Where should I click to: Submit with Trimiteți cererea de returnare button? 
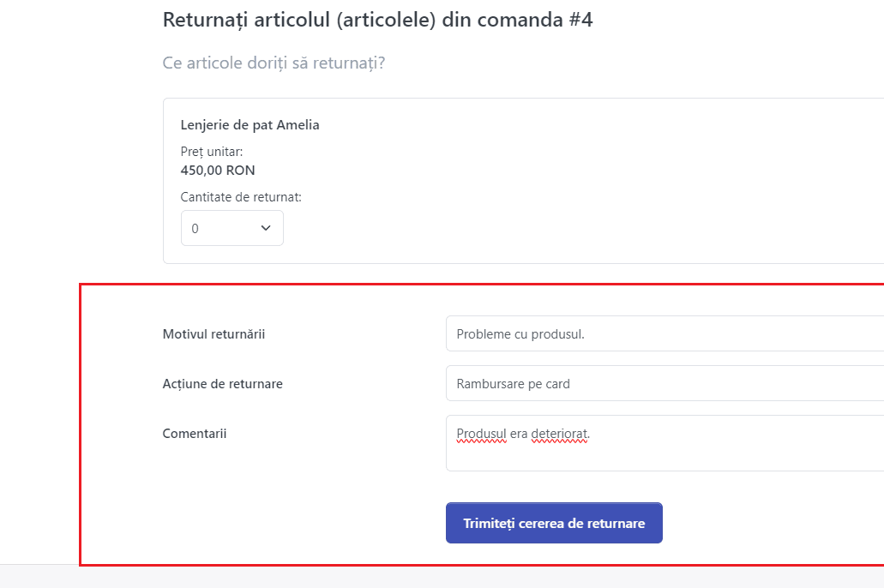click(554, 523)
